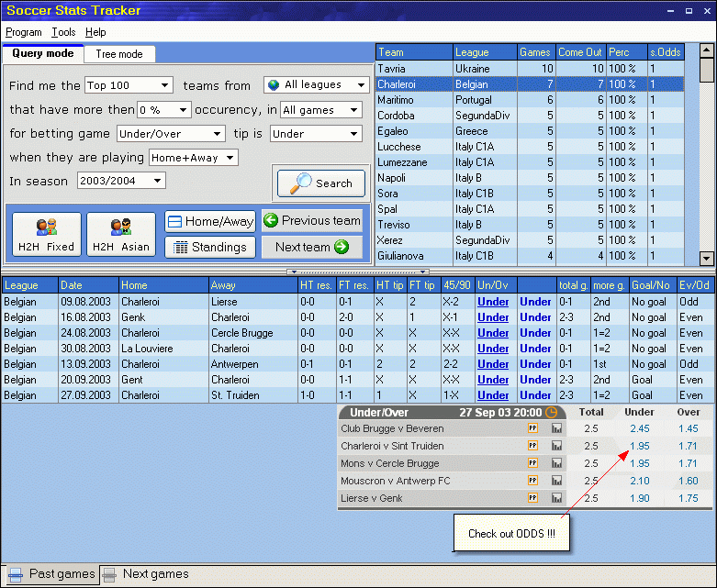
Task: Open the Tools menu
Action: tap(63, 32)
